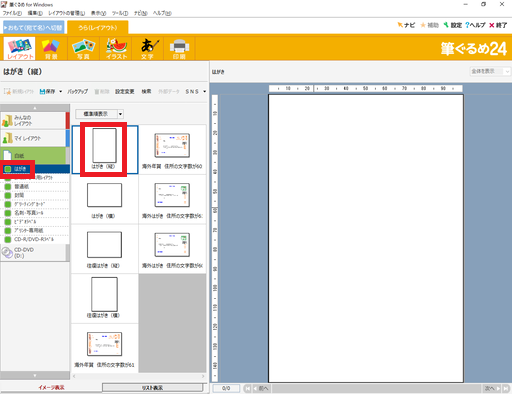Open the CD-DVD (D:) drive entry

[x=33, y=253]
